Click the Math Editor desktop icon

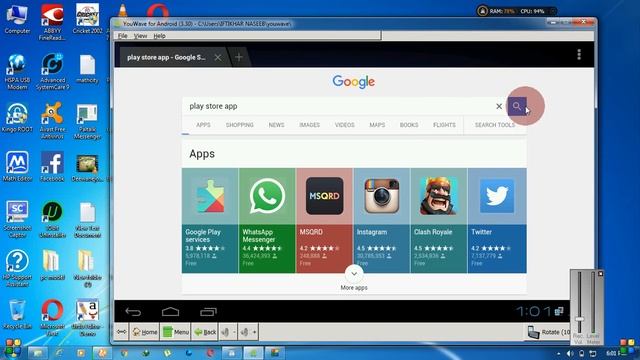point(17,167)
